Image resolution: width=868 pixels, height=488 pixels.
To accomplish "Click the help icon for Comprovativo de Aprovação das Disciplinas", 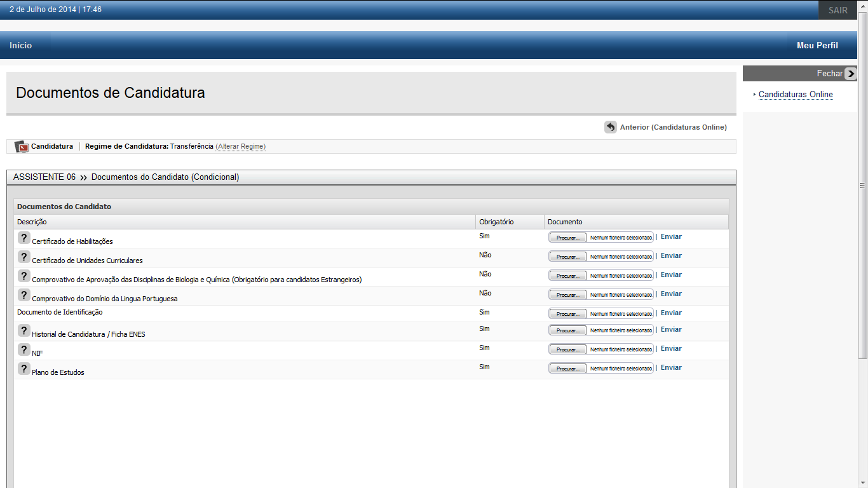I will click(x=24, y=276).
